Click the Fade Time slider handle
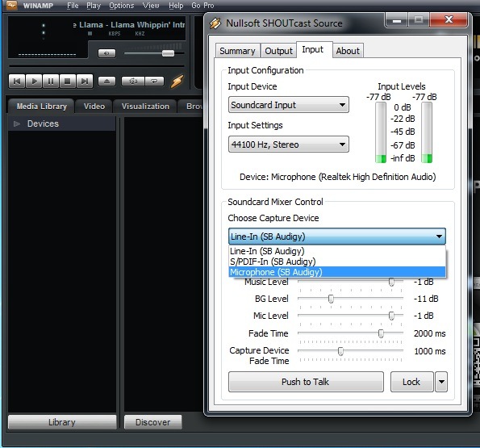This screenshot has height=448, width=480. 381,333
